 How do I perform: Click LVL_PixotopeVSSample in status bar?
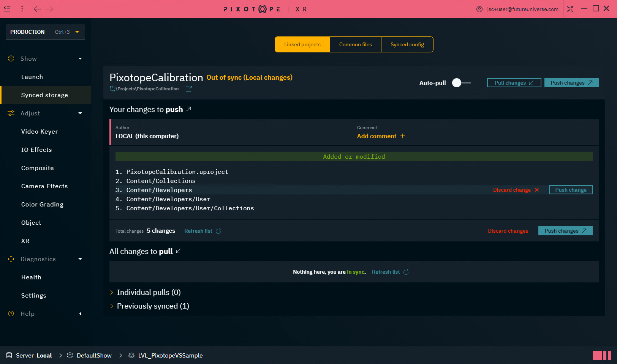[x=170, y=355]
